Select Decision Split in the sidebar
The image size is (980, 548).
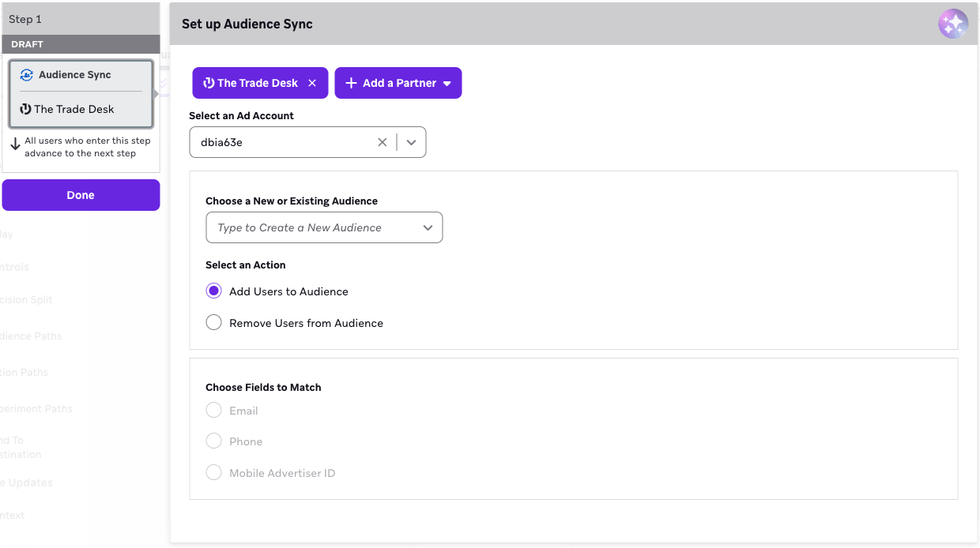point(25,299)
